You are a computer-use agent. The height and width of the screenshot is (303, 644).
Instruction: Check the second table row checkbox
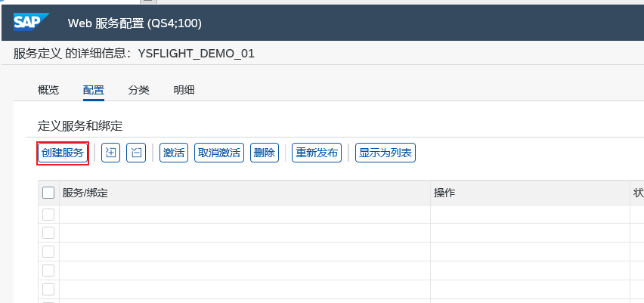[x=48, y=233]
